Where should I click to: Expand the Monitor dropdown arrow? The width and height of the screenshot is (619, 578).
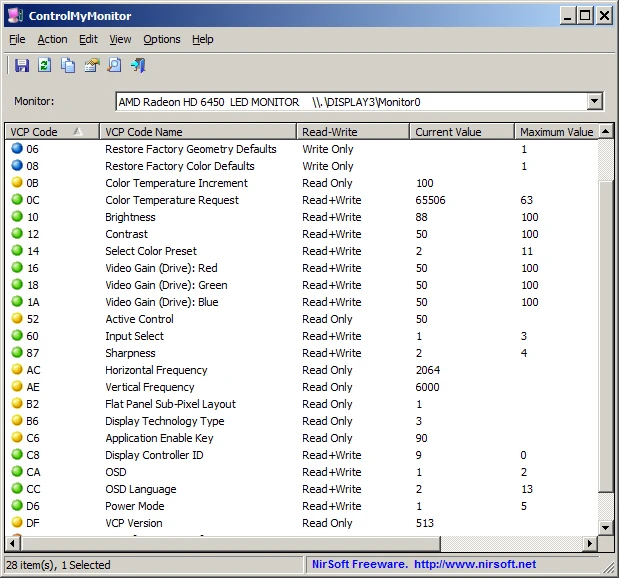[x=594, y=101]
